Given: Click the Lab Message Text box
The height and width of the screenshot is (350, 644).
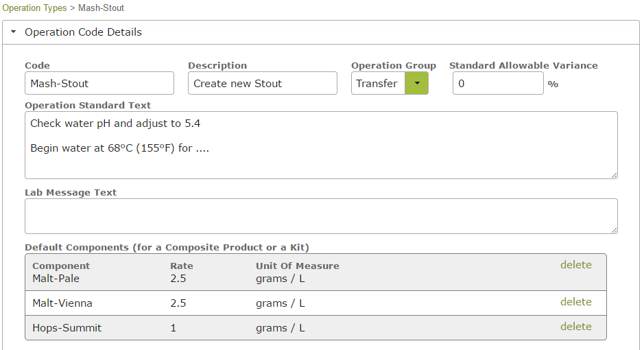Looking at the screenshot, I should [x=321, y=216].
